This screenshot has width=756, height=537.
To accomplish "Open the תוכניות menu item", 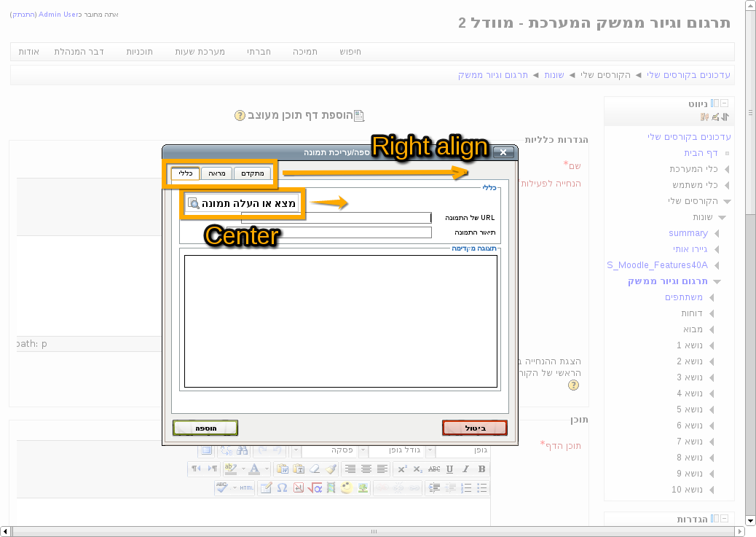I will 140,52.
